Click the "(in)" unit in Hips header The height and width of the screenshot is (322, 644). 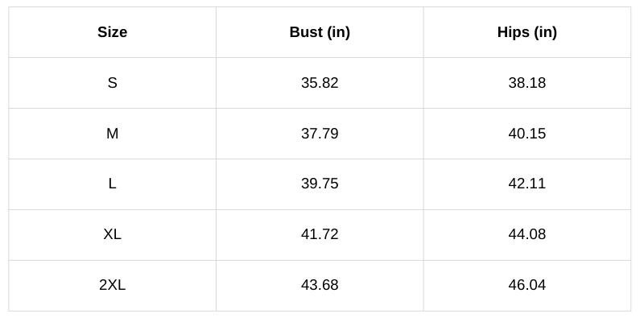(x=544, y=32)
